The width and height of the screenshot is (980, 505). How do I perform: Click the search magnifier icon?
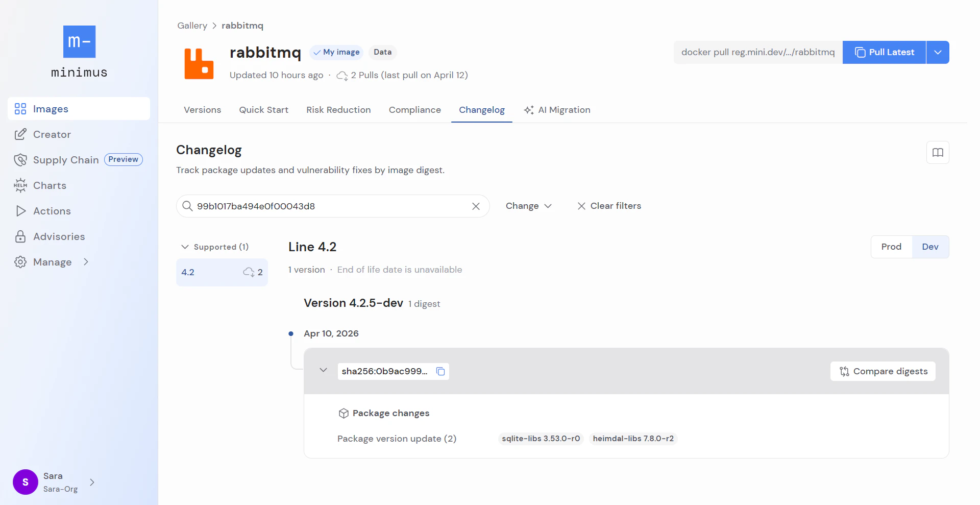point(187,206)
